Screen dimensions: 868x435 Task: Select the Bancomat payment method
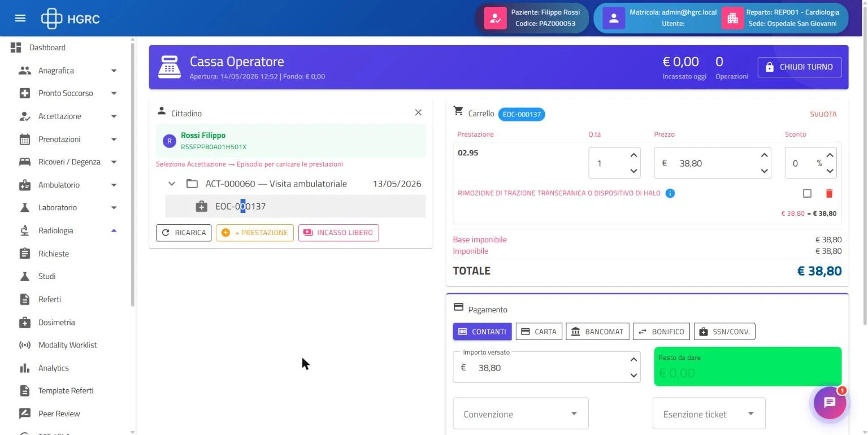point(597,332)
